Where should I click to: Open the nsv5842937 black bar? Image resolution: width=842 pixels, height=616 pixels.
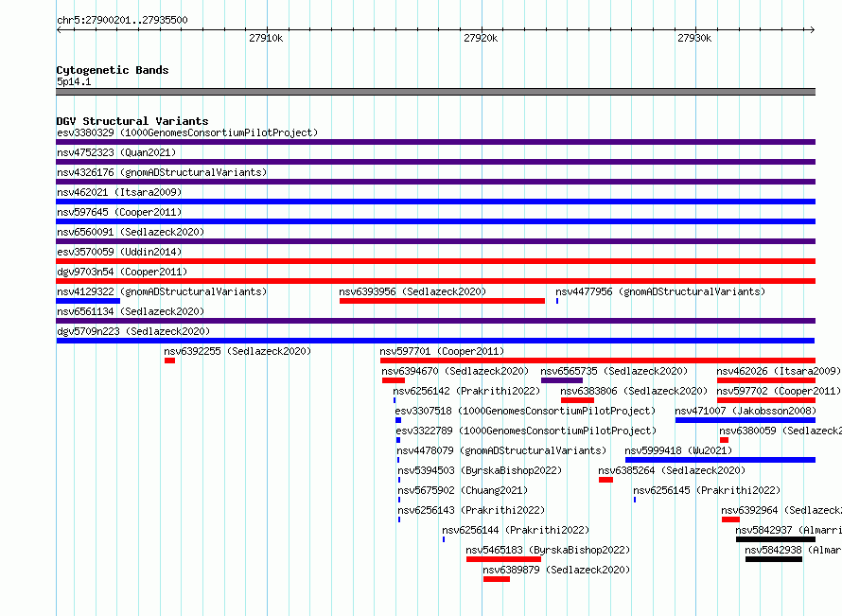coord(776,539)
